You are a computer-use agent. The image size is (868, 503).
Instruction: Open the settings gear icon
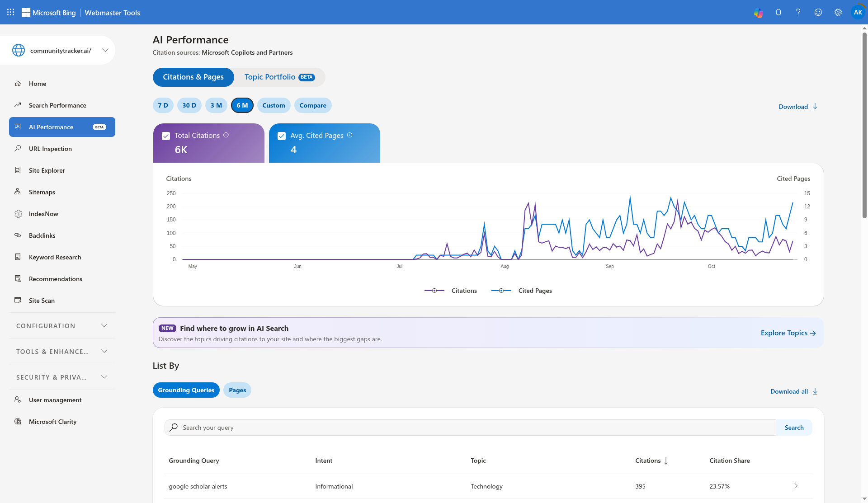click(x=838, y=13)
